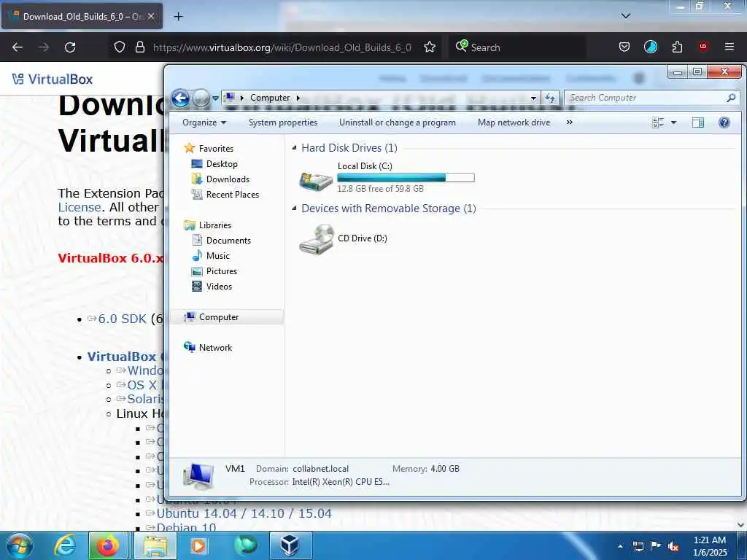
Task: Open System properties
Action: click(x=283, y=122)
